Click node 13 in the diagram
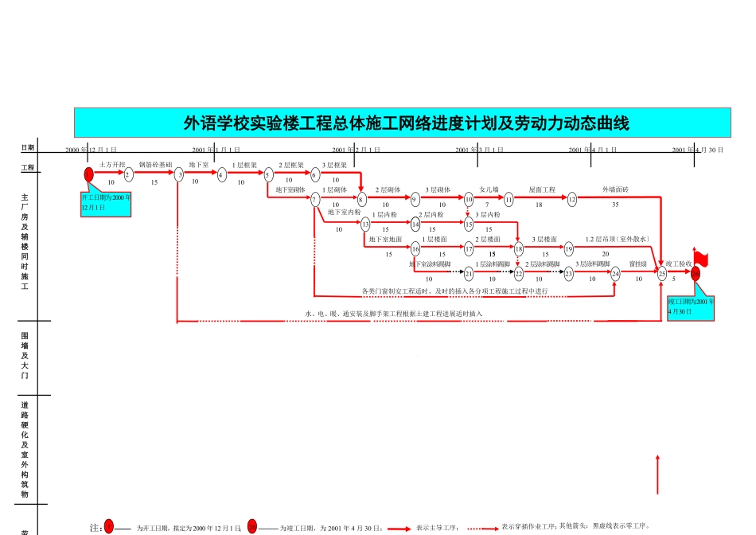Image resolution: width=756 pixels, height=535 pixels. pos(365,225)
